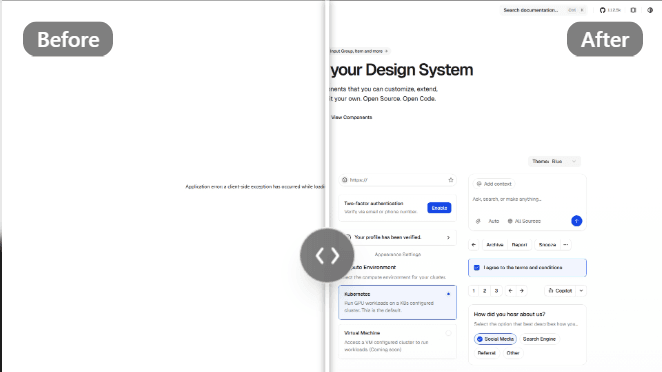Screen dimensions: 662x372
Task: Click the Copilot button
Action: click(x=560, y=291)
